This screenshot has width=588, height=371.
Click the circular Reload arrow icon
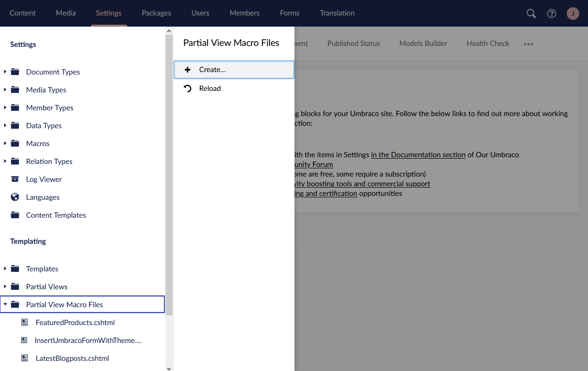[188, 88]
